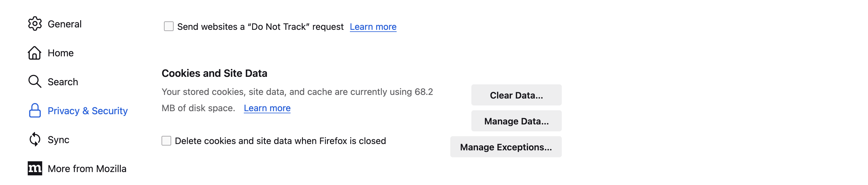Open More from Mozilla page

87,169
